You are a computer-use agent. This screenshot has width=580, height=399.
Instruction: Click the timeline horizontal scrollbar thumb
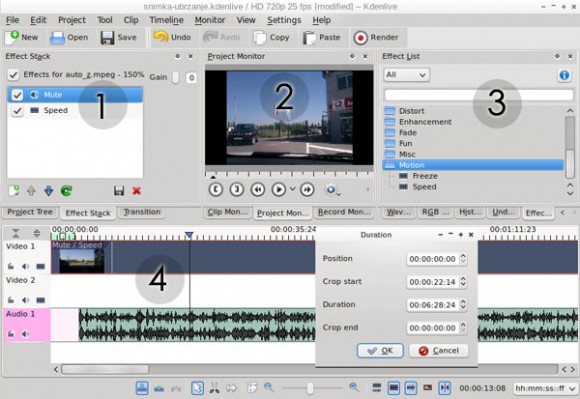click(105, 369)
